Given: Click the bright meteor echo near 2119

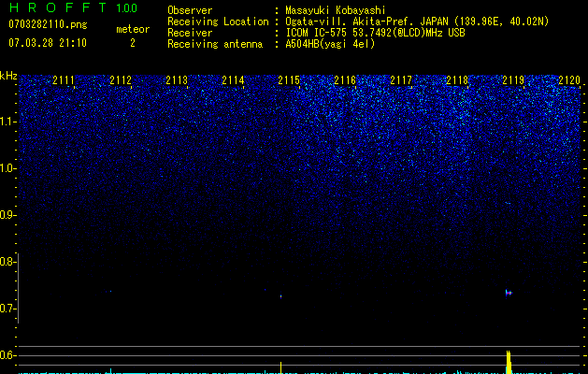Looking at the screenshot, I should [x=509, y=293].
